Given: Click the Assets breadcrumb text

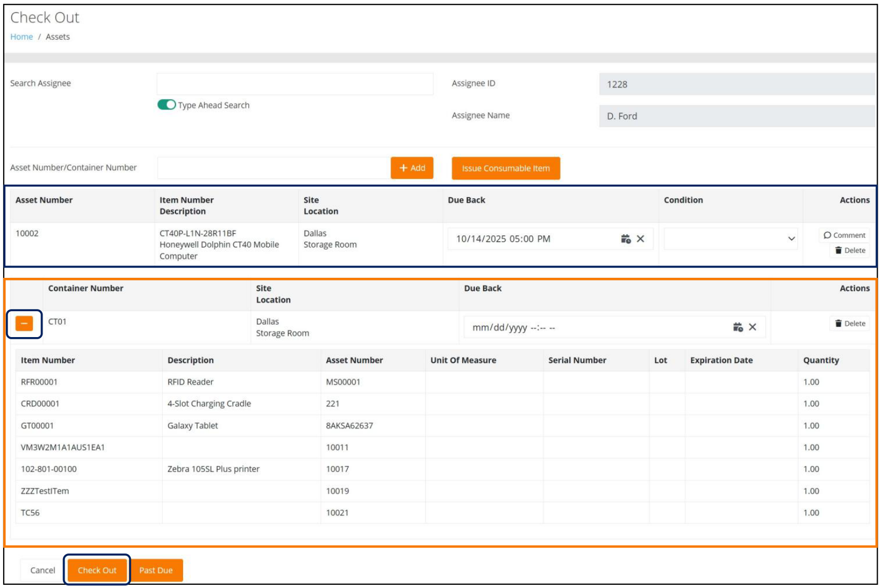Looking at the screenshot, I should pyautogui.click(x=58, y=37).
